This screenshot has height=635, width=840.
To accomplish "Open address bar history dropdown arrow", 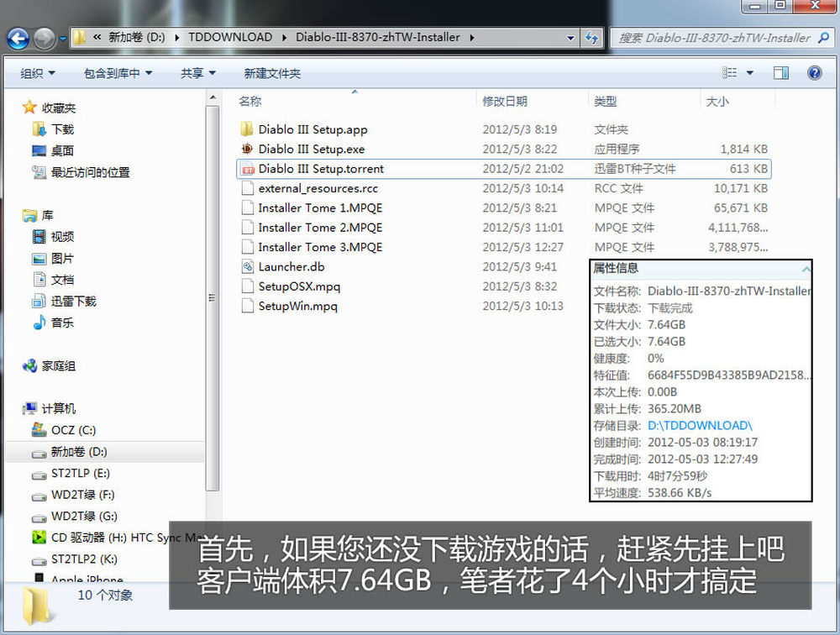I will (570, 38).
